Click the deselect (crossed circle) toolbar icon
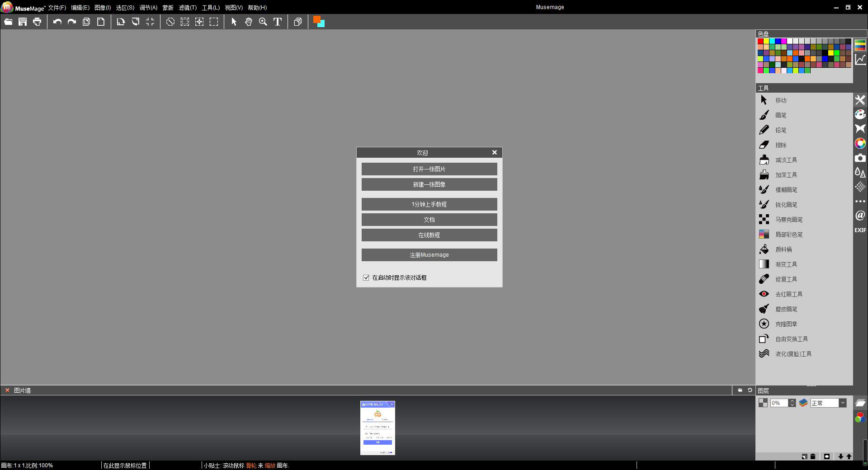Viewport: 868px width, 470px height. pyautogui.click(x=170, y=22)
